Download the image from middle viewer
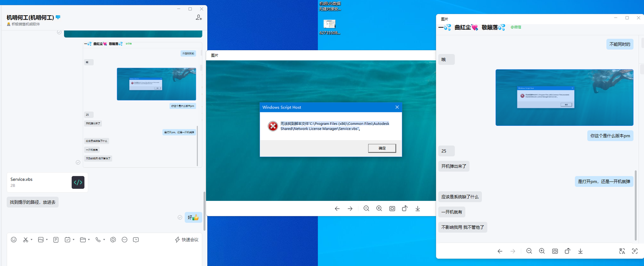 pyautogui.click(x=418, y=209)
